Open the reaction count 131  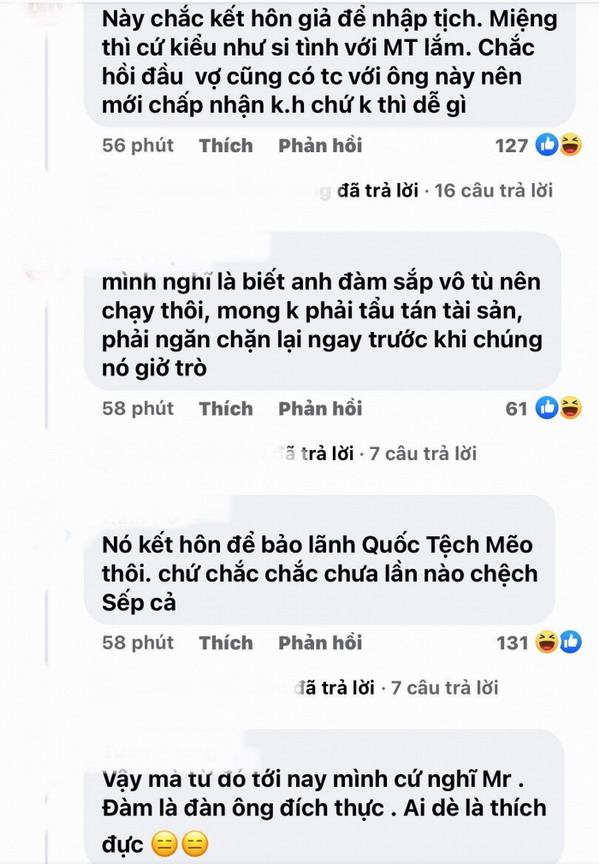512,642
